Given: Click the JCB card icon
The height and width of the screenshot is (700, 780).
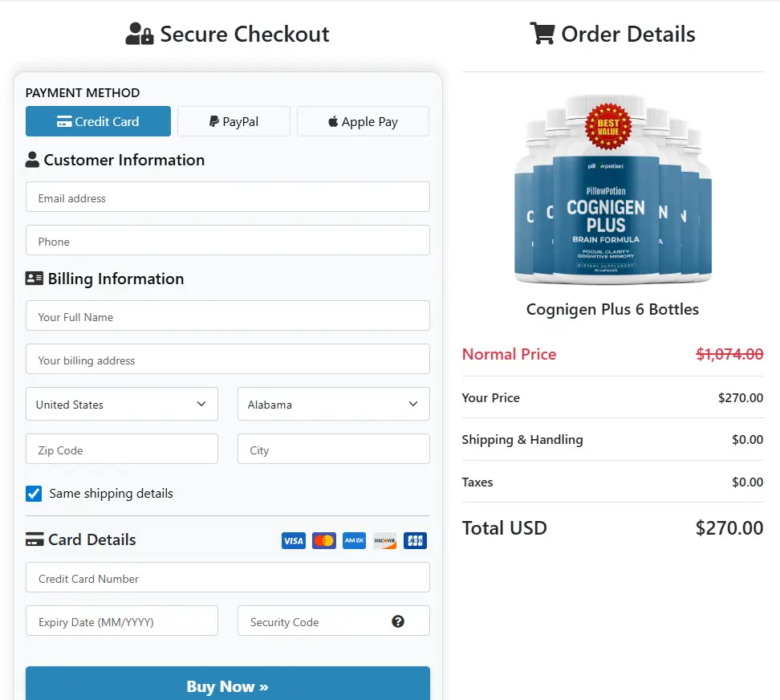Looking at the screenshot, I should click(x=415, y=540).
